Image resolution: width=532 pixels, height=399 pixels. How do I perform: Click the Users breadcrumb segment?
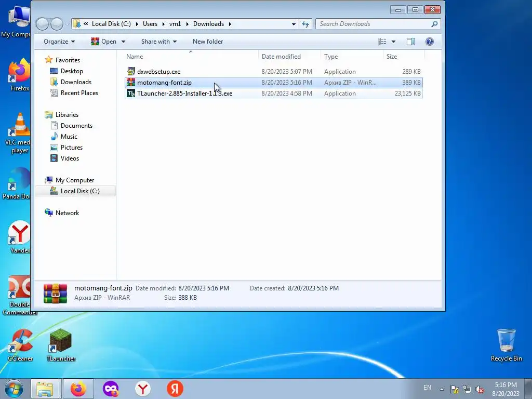(x=150, y=24)
